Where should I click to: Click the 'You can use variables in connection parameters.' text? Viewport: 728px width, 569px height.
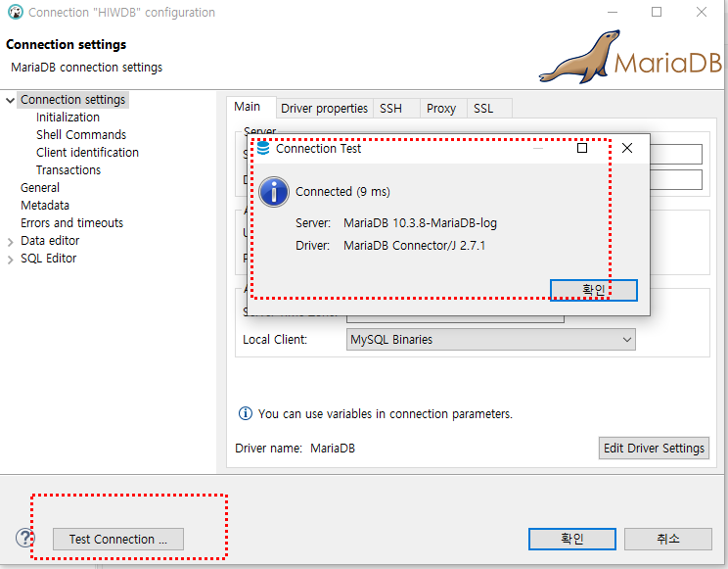pyautogui.click(x=386, y=413)
